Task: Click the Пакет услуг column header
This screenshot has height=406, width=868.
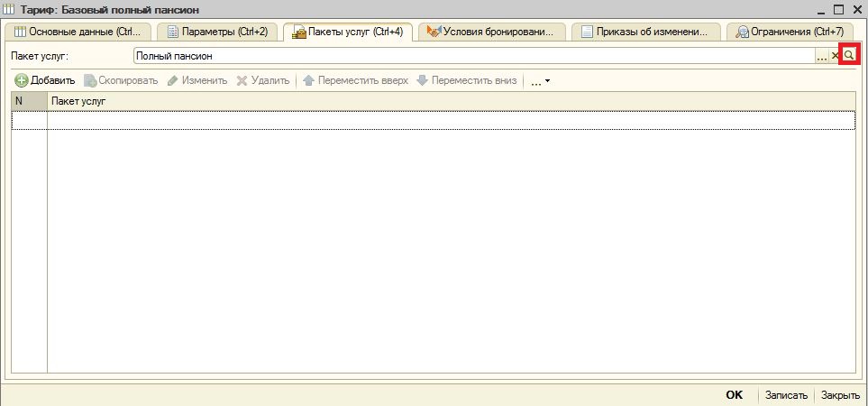Action: [452, 101]
